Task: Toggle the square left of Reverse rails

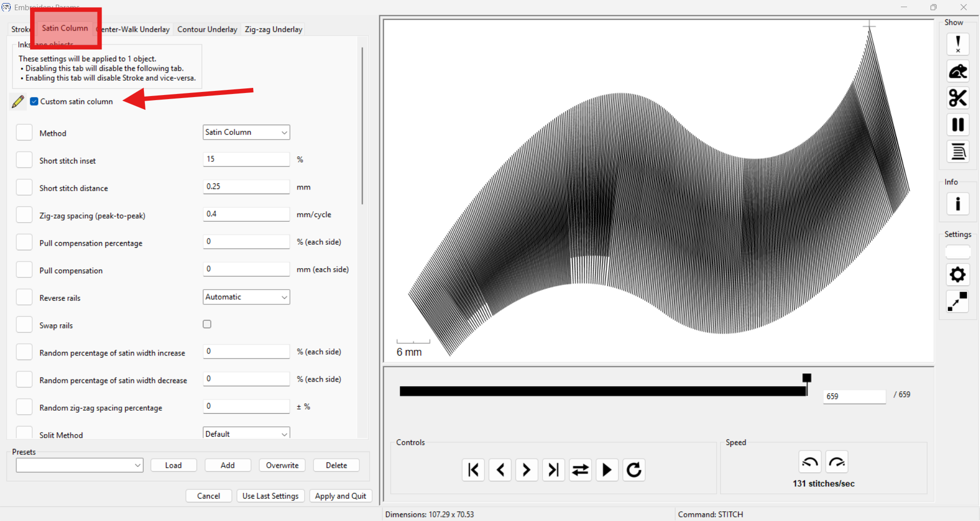Action: tap(24, 297)
